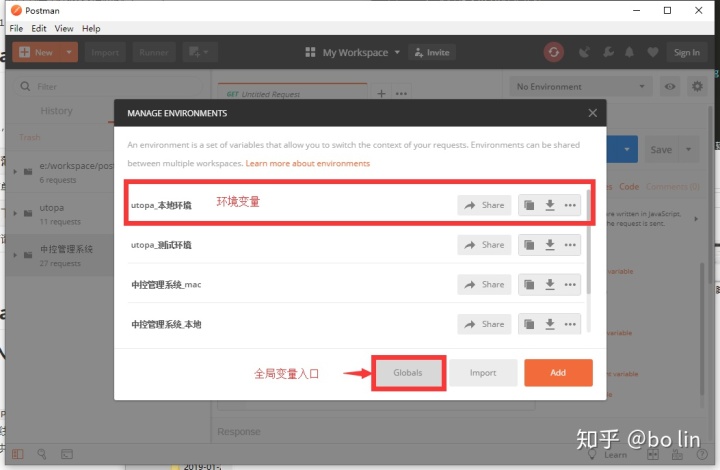The image size is (720, 470).
Task: Expand the Save dropdown arrow
Action: 688,150
